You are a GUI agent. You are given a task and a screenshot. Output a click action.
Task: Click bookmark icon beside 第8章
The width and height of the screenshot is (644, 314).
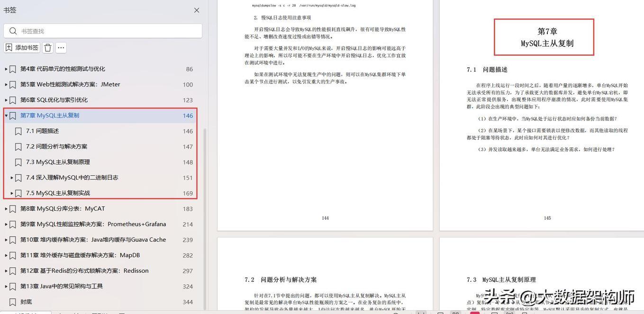13,209
